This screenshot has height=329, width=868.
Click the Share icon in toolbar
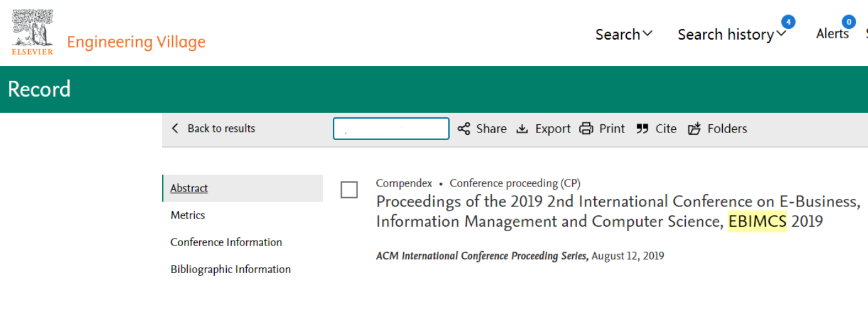(x=464, y=129)
